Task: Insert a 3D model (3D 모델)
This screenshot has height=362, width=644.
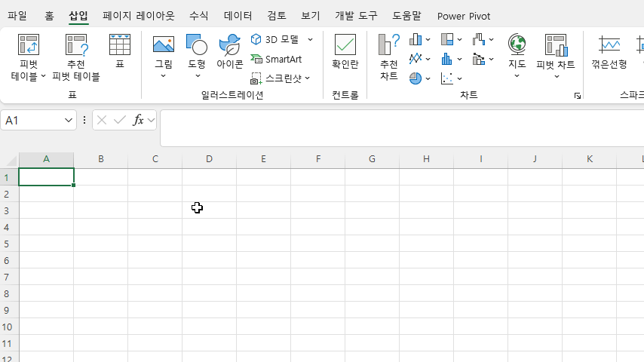Action: [x=276, y=39]
